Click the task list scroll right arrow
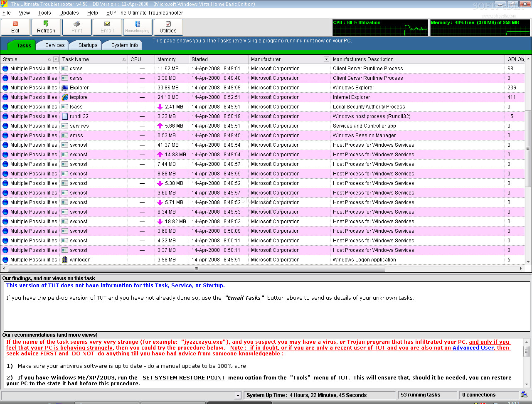This screenshot has height=404, width=532. [521, 269]
